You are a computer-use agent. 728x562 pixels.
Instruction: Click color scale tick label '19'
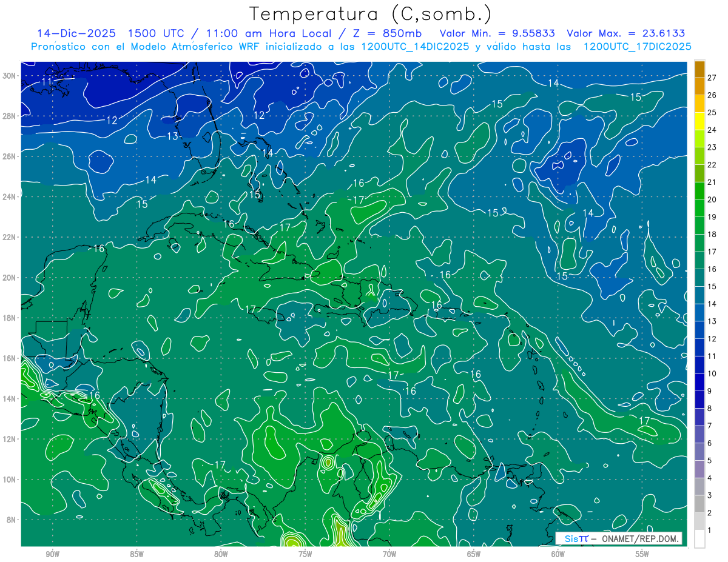(x=712, y=216)
